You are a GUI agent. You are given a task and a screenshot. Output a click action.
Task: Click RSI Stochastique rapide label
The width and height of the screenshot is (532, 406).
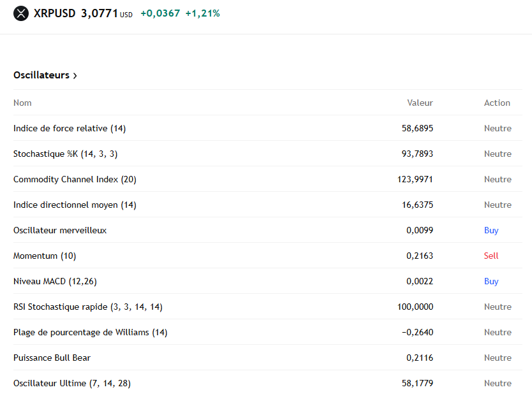[88, 307]
